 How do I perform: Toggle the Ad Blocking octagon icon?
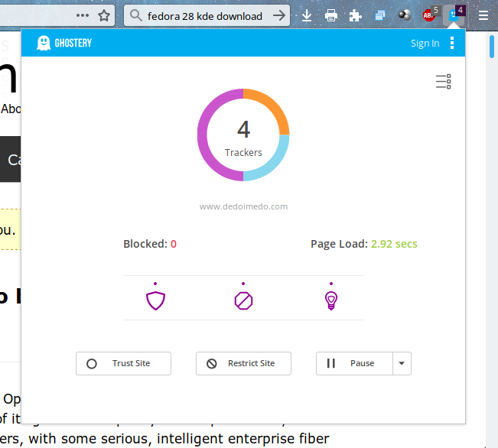(243, 300)
